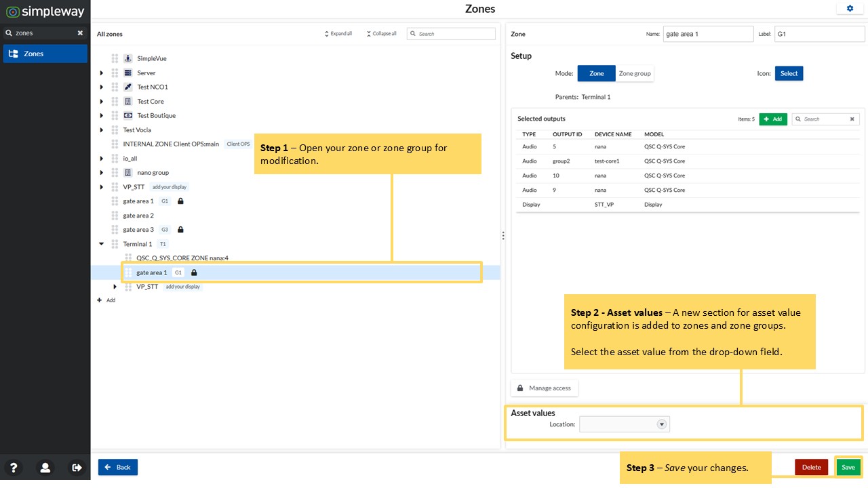Open the Location asset value dropdown
This screenshot has width=868, height=488.
(625, 424)
